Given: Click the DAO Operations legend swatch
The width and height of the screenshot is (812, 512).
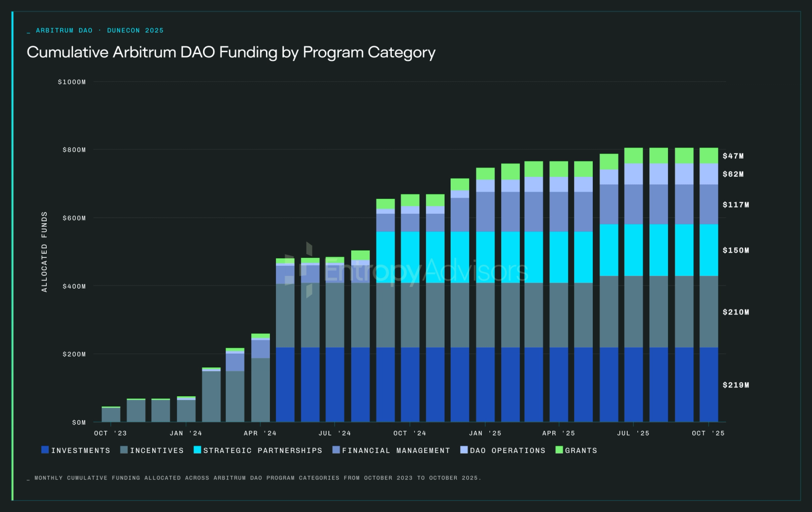Looking at the screenshot, I should (x=464, y=450).
